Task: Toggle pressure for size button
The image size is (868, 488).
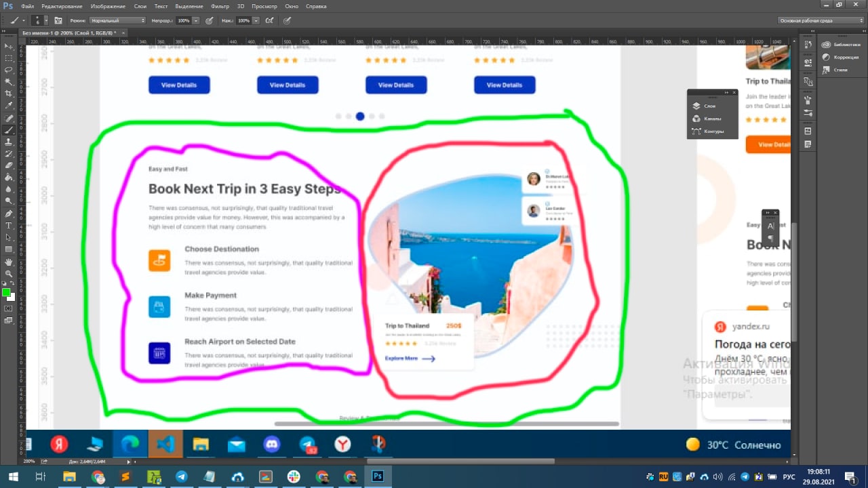Action: (x=287, y=20)
